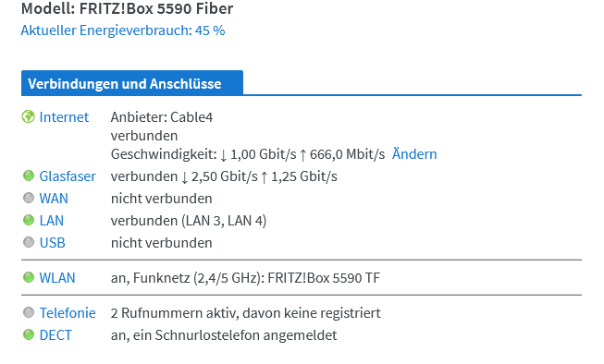Open the Glasfaser connection link
This screenshot has width=604, height=364.
(x=68, y=176)
